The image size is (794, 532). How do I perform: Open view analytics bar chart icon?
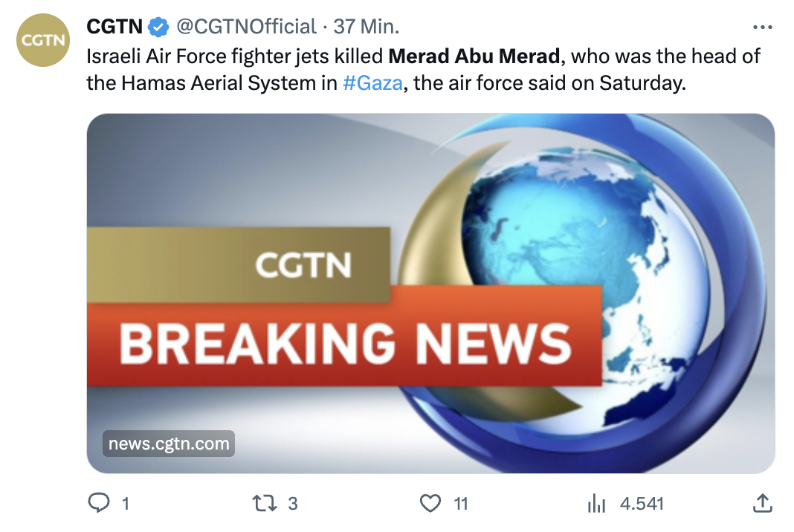pyautogui.click(x=596, y=504)
